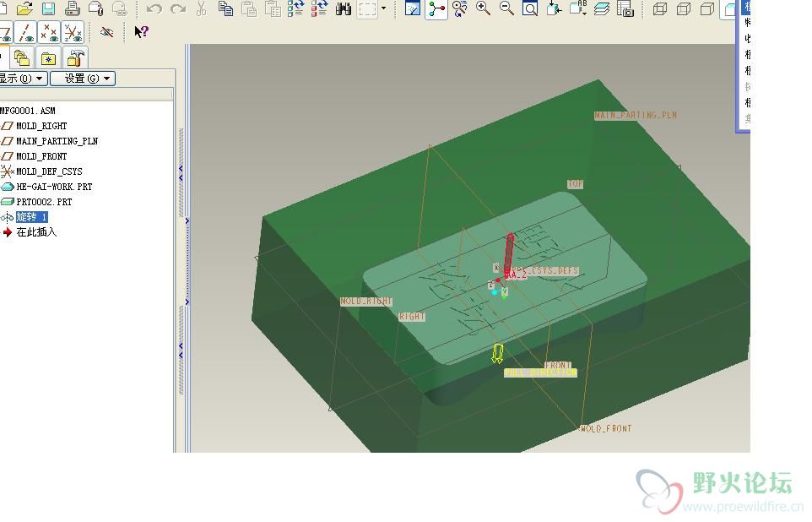Viewport: 812px width, 522px height.
Task: Switch to hidden line display
Action: [x=684, y=8]
